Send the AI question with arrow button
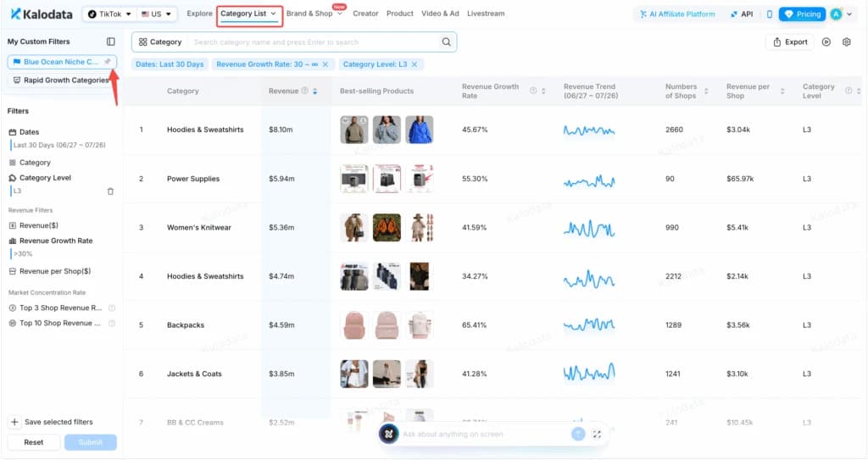Viewport: 868px width, 460px height. click(578, 434)
